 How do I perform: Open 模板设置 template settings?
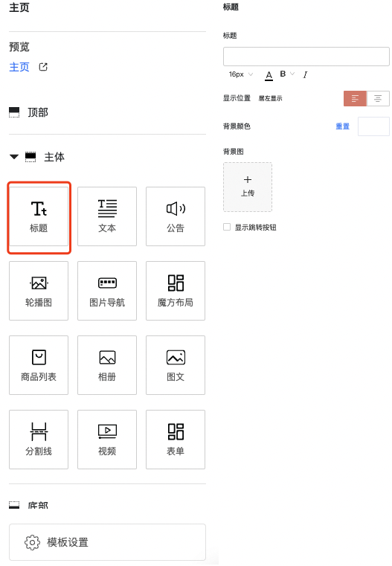pos(108,542)
